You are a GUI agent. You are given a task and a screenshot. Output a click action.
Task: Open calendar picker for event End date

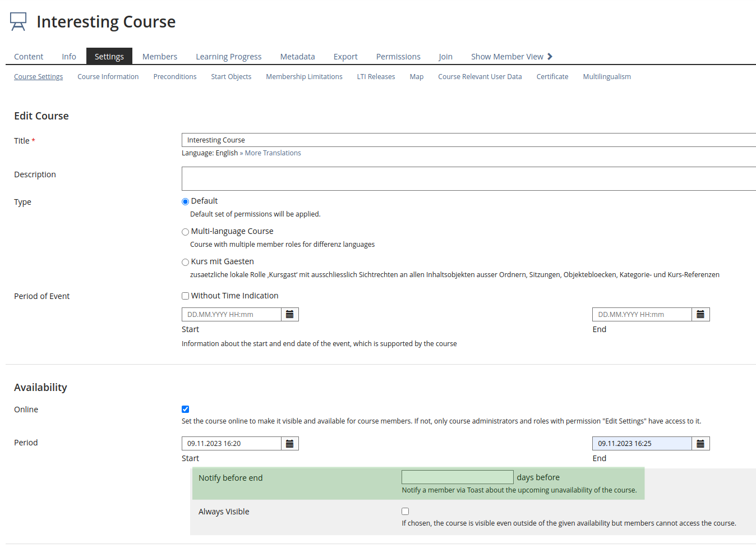click(x=700, y=315)
